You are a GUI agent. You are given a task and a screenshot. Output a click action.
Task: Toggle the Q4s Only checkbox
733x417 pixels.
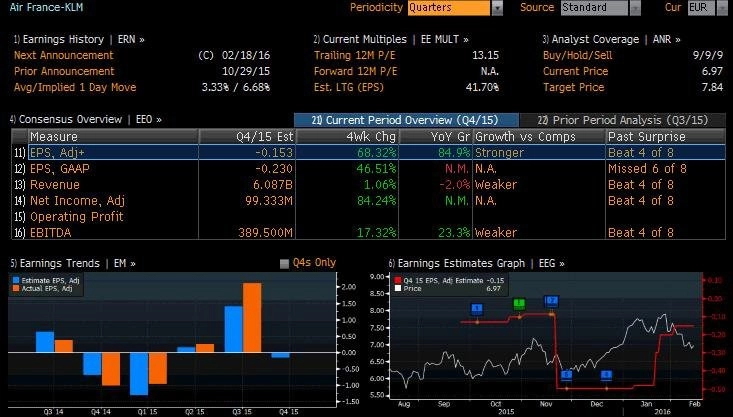(284, 264)
